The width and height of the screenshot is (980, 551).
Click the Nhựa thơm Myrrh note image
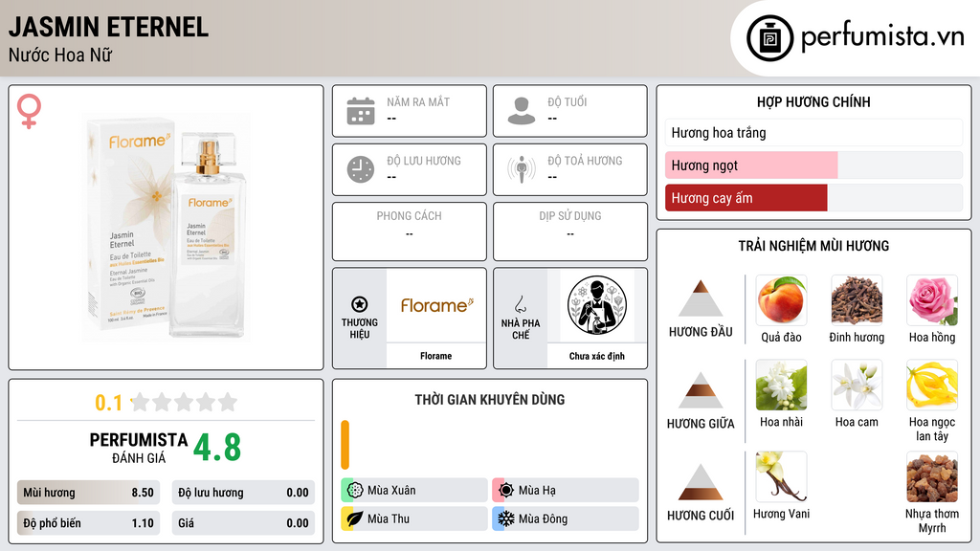[x=932, y=476]
